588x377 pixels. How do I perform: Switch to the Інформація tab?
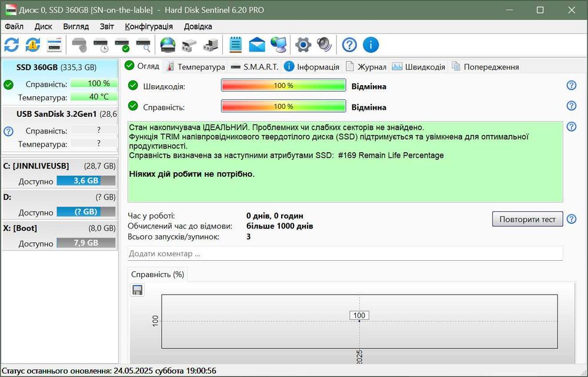tap(312, 67)
